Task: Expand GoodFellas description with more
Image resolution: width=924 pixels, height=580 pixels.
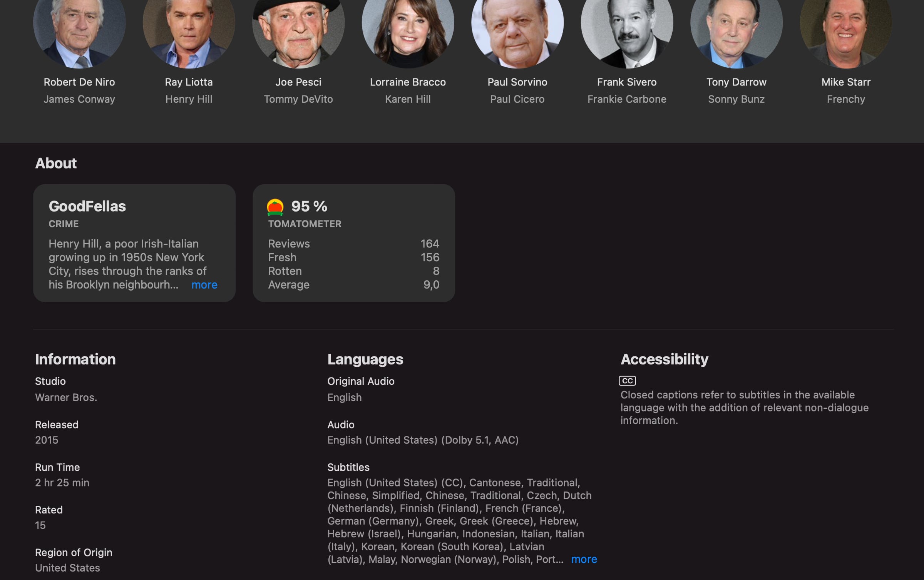Action: click(x=204, y=285)
